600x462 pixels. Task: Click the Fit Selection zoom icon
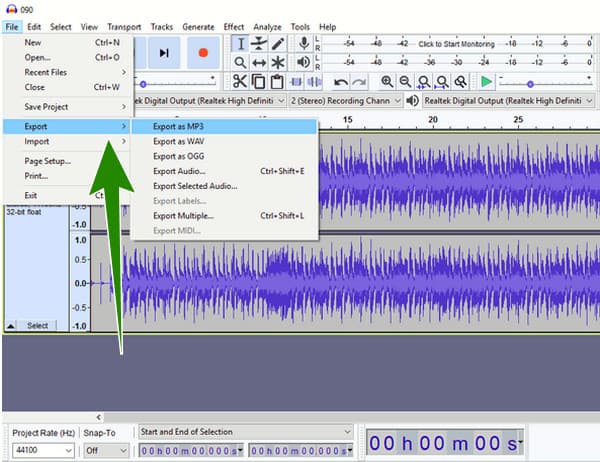pos(424,82)
